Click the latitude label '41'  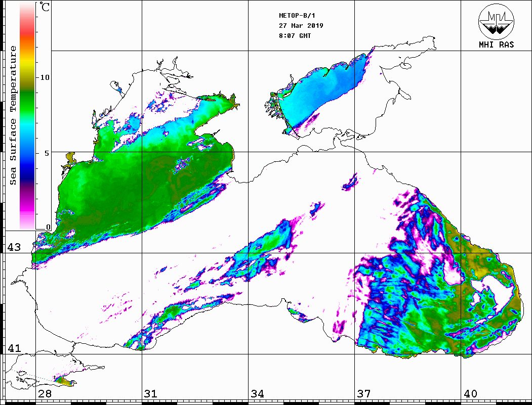(14, 348)
